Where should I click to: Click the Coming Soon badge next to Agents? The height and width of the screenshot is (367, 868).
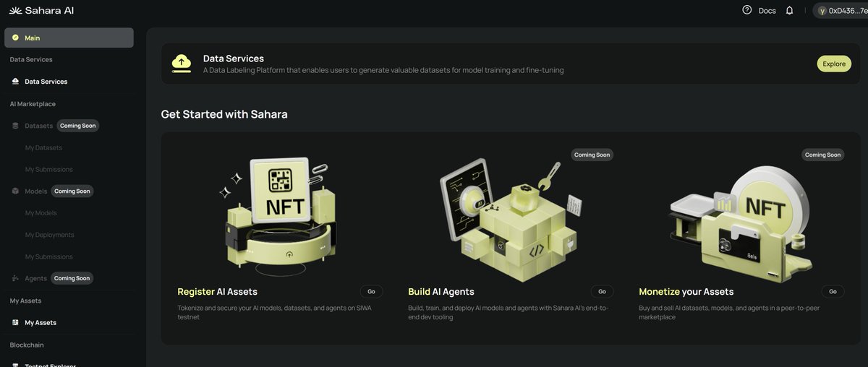(72, 278)
